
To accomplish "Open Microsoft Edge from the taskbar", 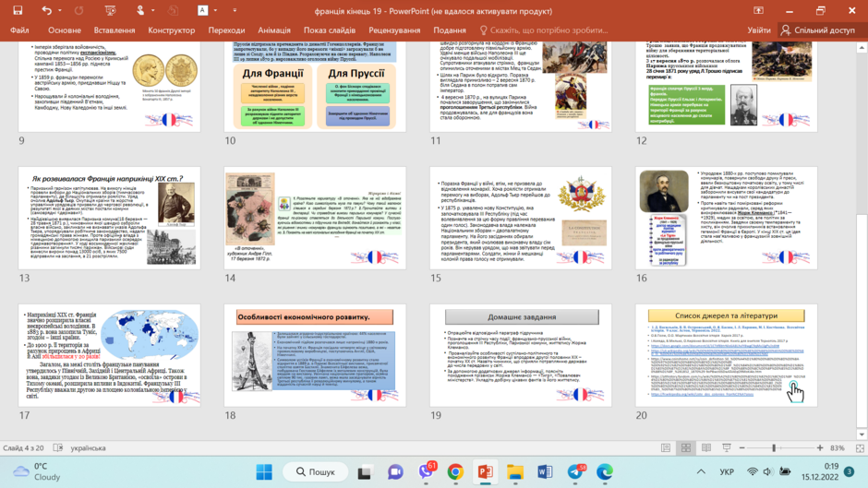I will tap(605, 472).
